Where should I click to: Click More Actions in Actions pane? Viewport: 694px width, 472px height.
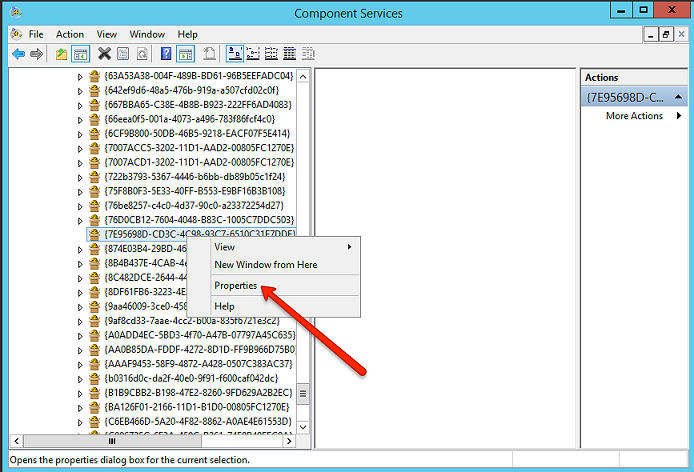click(634, 116)
